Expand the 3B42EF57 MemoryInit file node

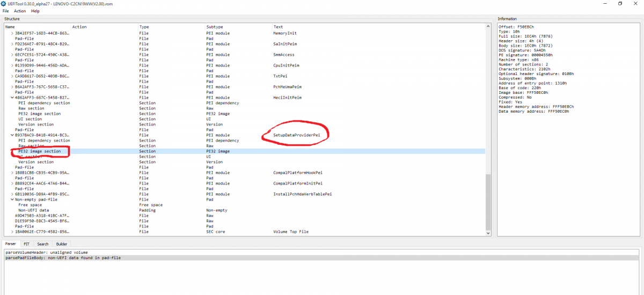pyautogui.click(x=12, y=33)
